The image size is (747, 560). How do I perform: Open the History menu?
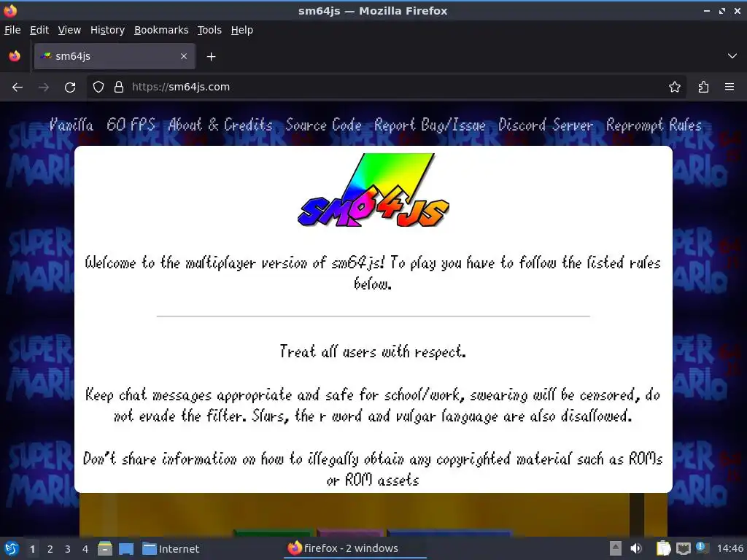click(x=108, y=30)
